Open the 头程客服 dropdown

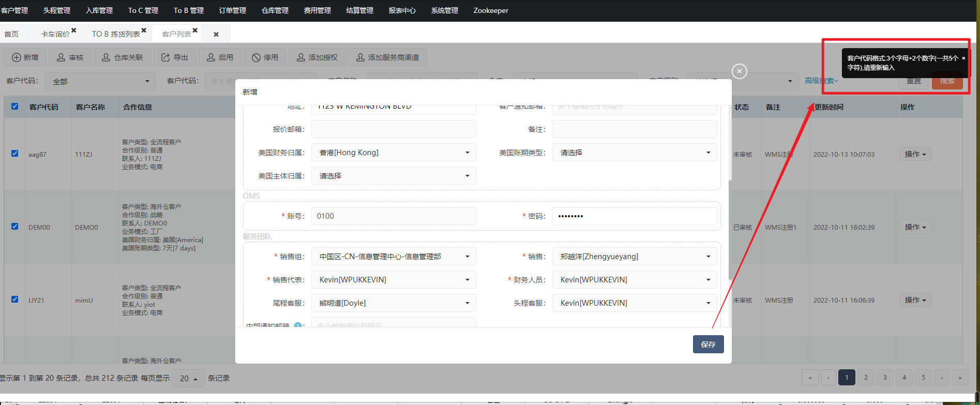pyautogui.click(x=635, y=303)
